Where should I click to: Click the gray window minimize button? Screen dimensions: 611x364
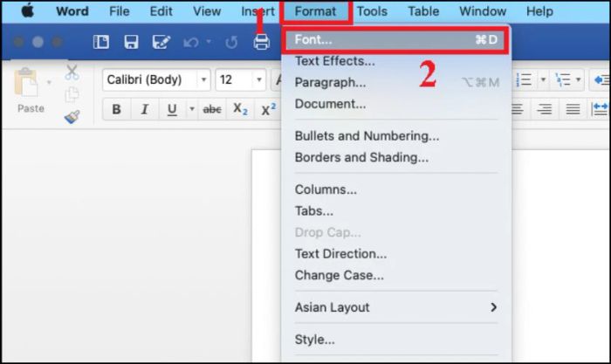(x=38, y=42)
